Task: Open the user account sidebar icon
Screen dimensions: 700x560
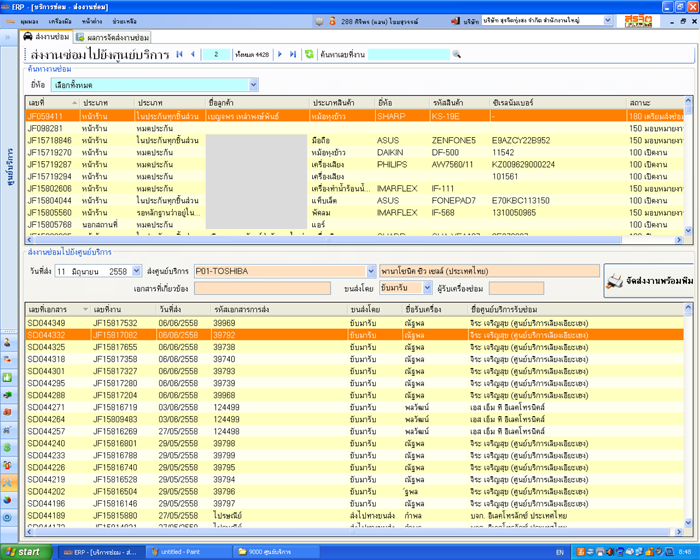Action: tap(8, 343)
